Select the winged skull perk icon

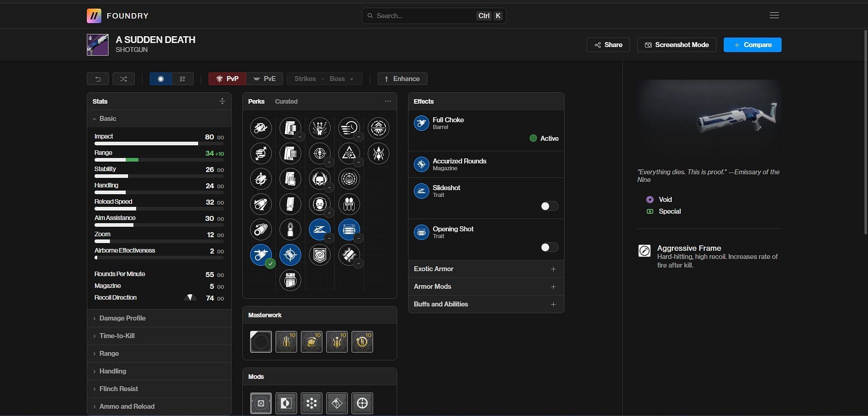tap(320, 179)
